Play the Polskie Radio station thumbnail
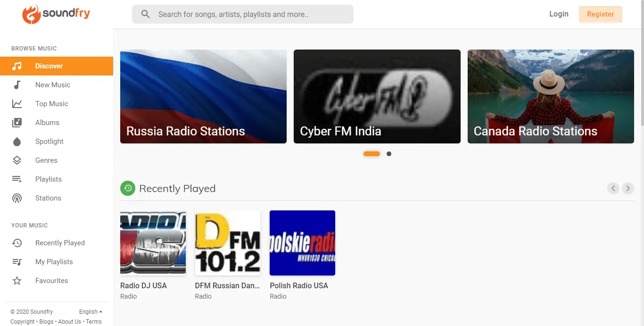 302,243
